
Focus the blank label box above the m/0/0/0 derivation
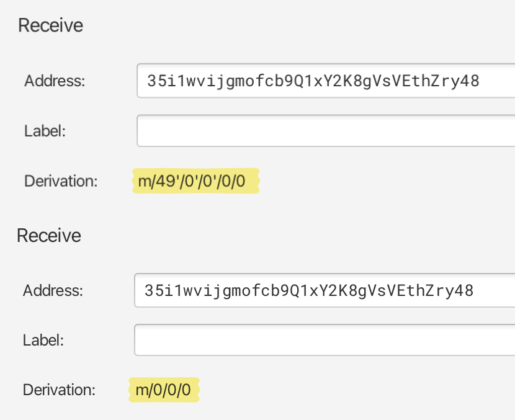click(x=324, y=340)
